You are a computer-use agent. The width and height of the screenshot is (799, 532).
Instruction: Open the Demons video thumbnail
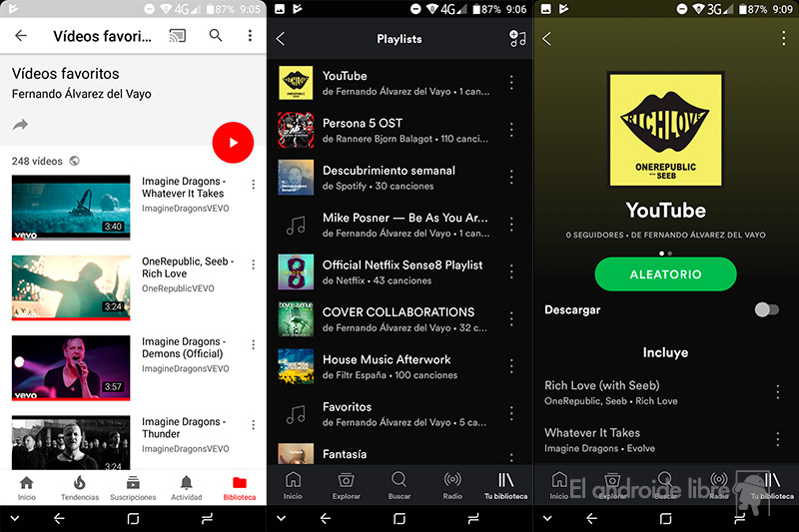click(71, 367)
